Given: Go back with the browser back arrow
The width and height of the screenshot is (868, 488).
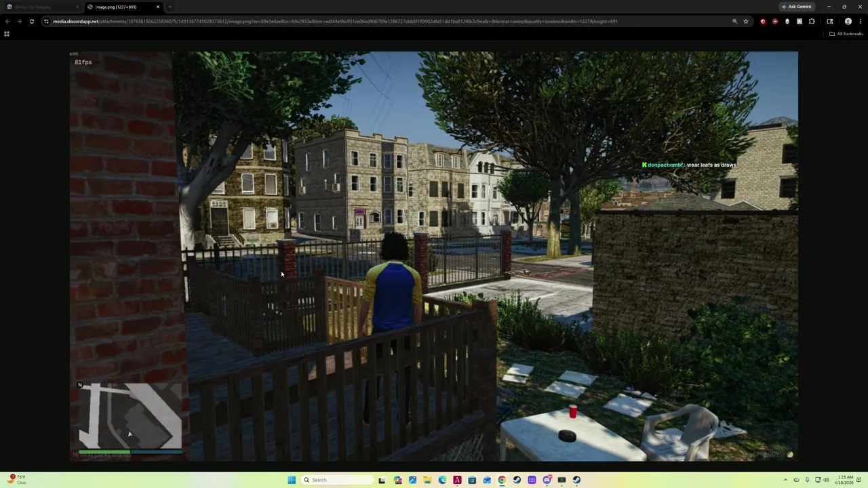Looking at the screenshot, I should click(7, 21).
